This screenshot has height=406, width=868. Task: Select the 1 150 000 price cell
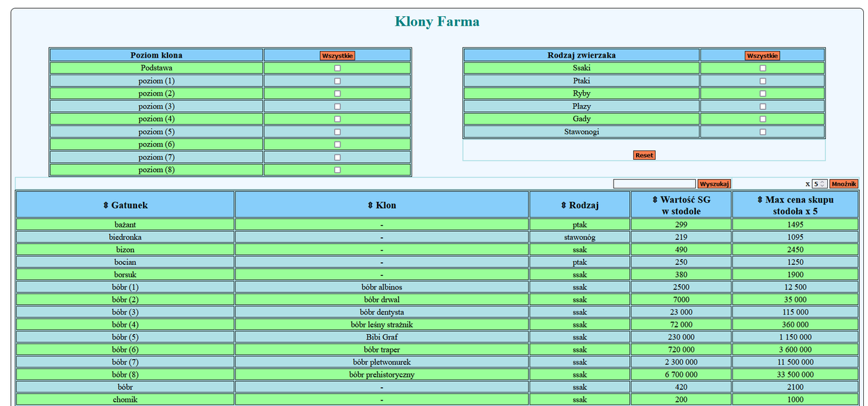click(x=795, y=337)
